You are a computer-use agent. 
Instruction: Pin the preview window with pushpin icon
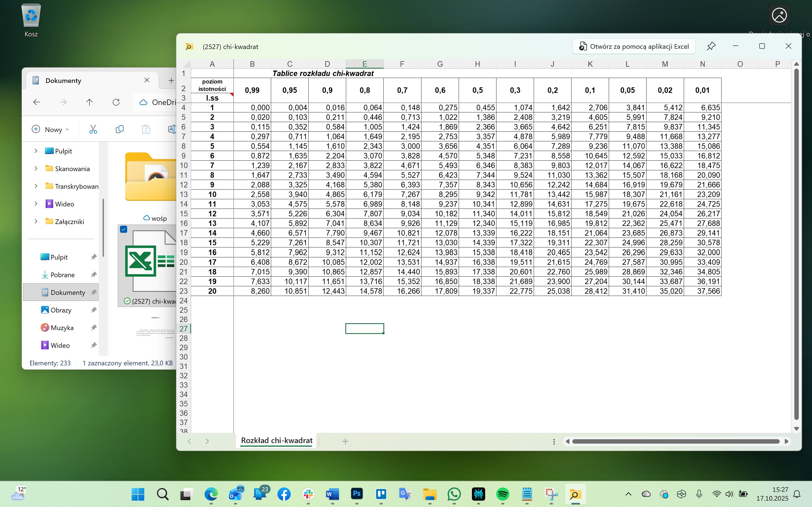point(711,46)
